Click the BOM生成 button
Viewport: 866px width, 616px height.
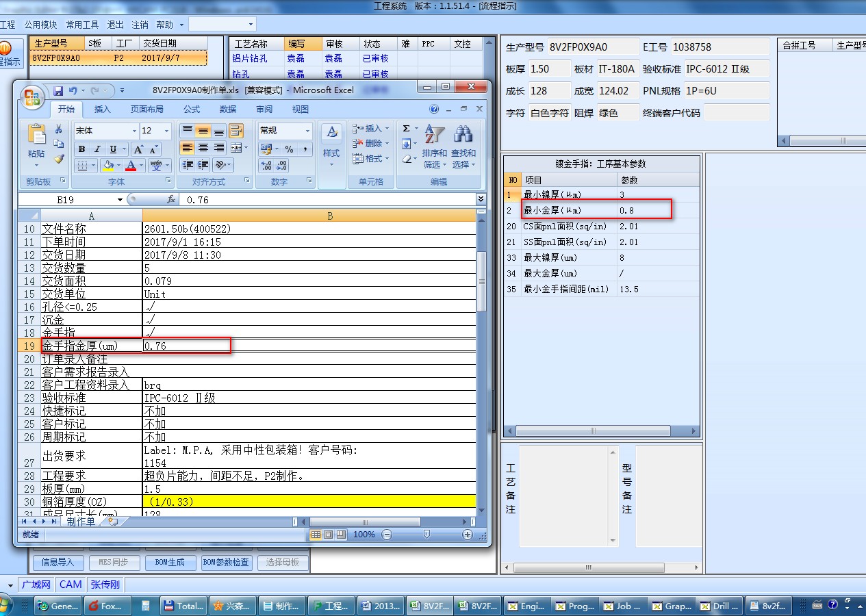point(170,562)
